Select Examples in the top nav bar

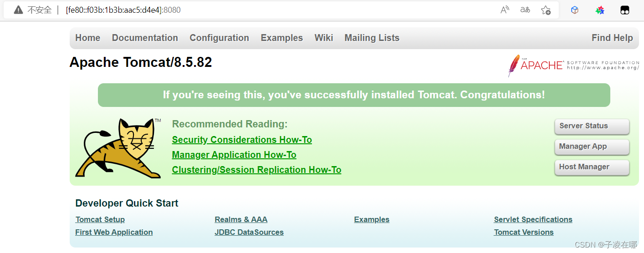click(x=281, y=38)
